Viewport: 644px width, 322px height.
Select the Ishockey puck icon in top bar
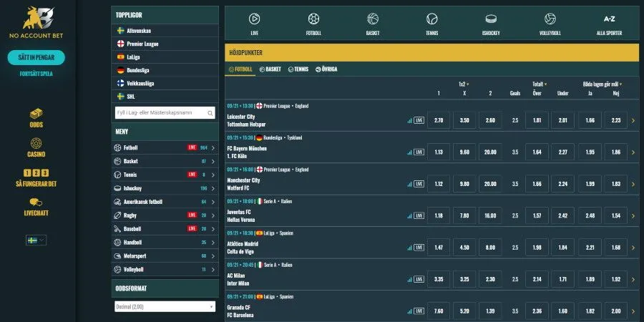pyautogui.click(x=491, y=19)
